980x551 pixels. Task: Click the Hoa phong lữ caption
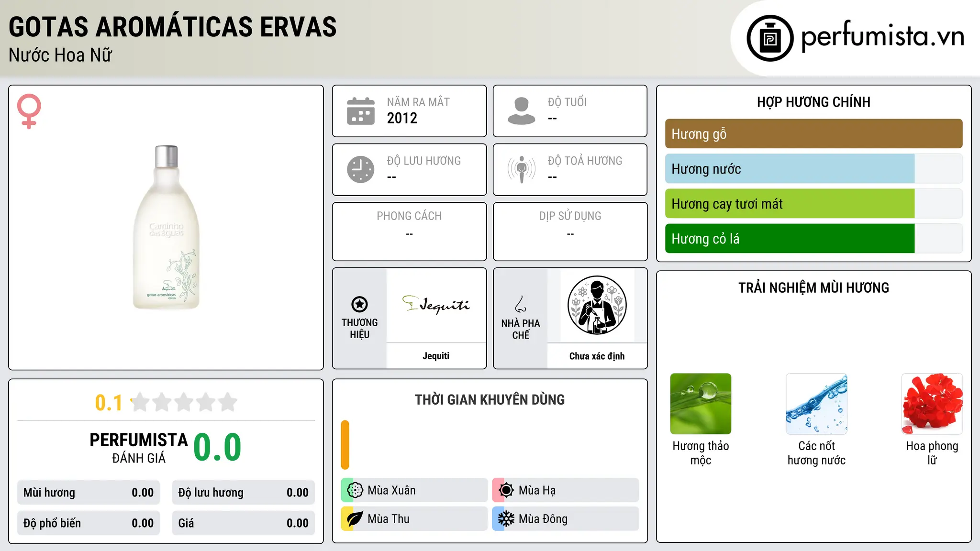[932, 453]
